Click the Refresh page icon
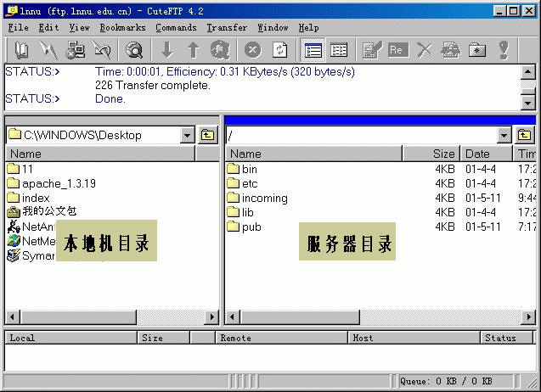 point(279,50)
